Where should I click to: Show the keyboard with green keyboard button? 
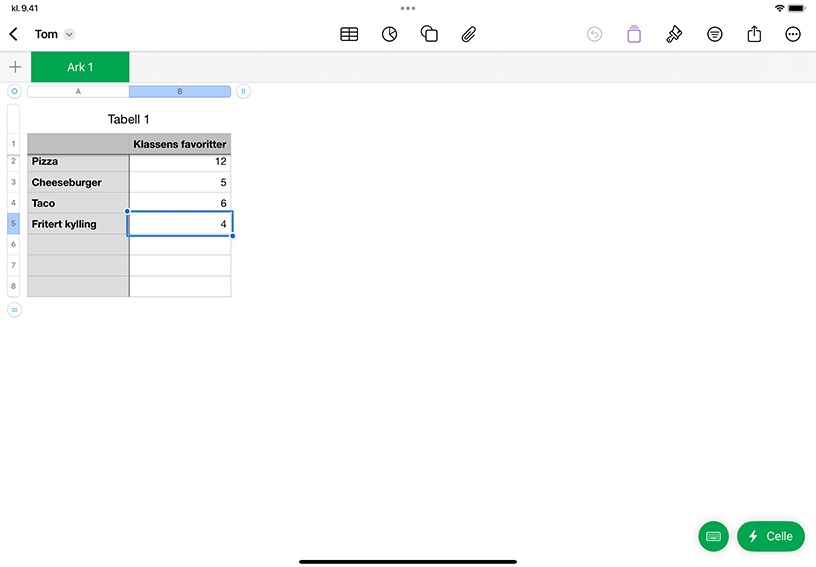pyautogui.click(x=713, y=536)
